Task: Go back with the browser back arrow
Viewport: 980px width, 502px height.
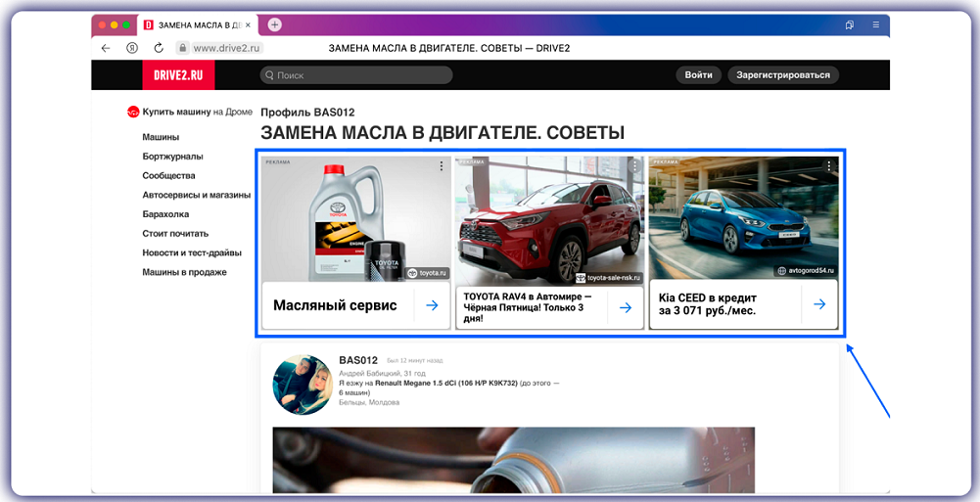Action: tap(106, 48)
